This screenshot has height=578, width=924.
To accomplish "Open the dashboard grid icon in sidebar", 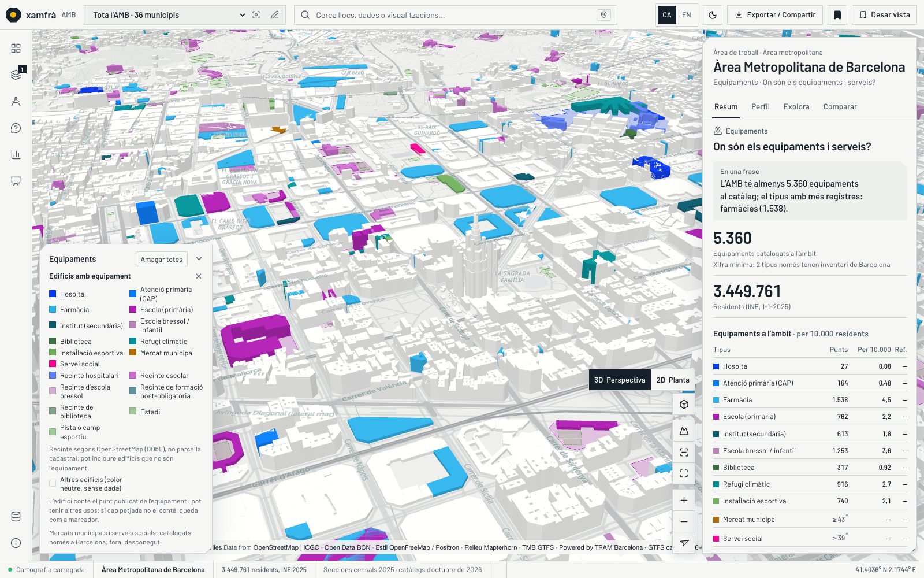I will click(x=16, y=49).
